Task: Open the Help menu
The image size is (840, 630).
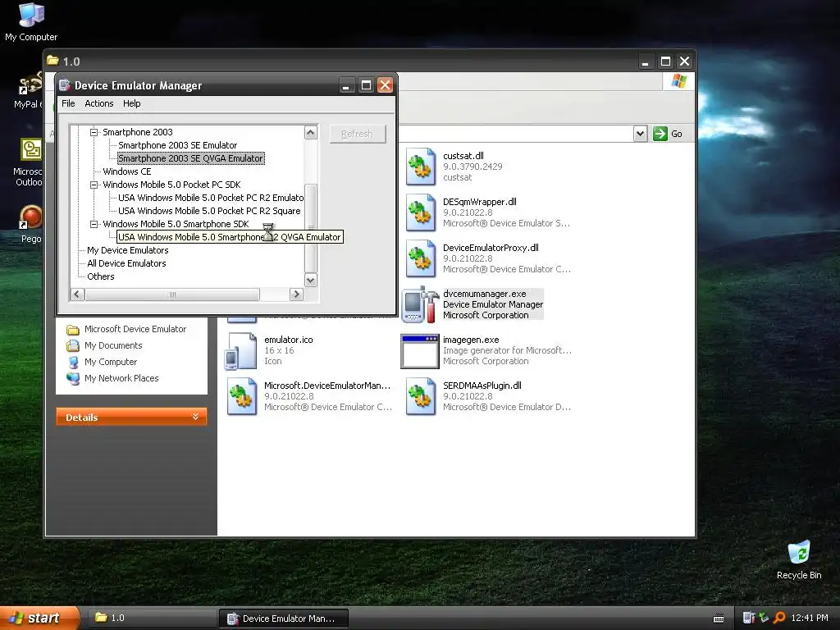Action: tap(132, 103)
